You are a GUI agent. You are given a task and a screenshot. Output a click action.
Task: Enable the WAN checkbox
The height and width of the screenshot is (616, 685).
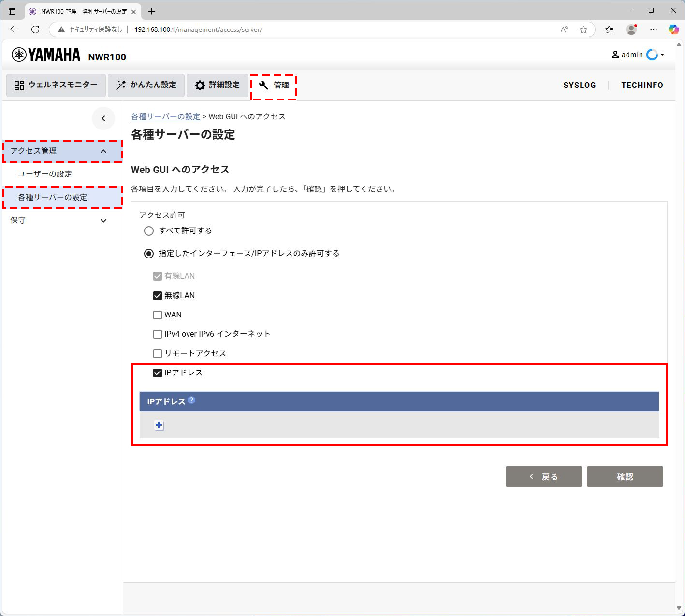(x=157, y=315)
